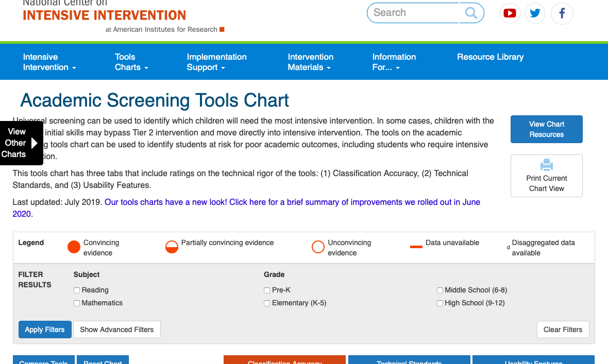Click the Data unavailable dash icon
608x364 pixels.
pyautogui.click(x=416, y=247)
